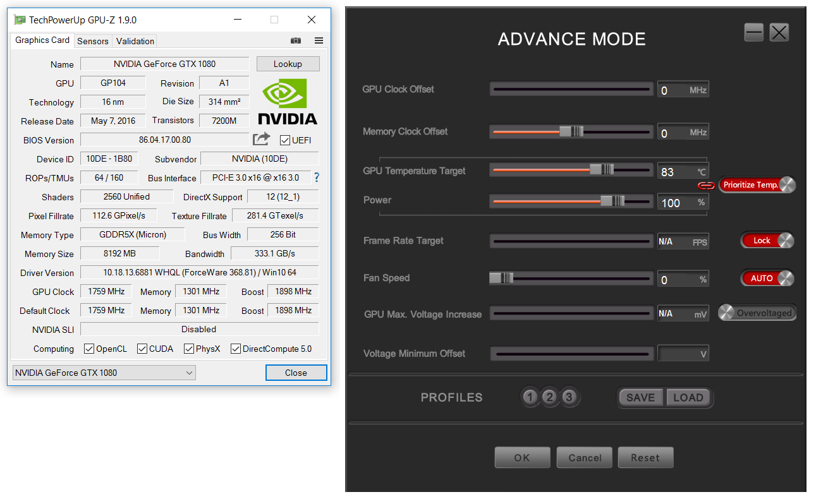The image size is (816, 504).
Task: Click Cancel in Advance Mode
Action: 585,458
